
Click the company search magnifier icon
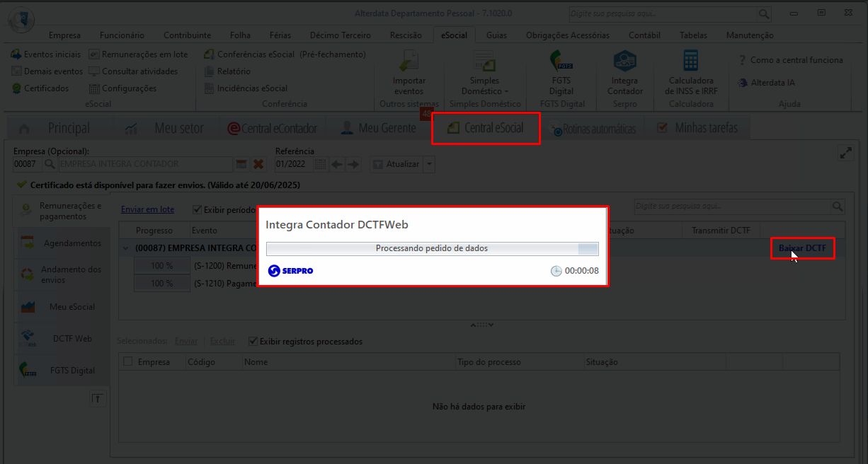tap(50, 164)
